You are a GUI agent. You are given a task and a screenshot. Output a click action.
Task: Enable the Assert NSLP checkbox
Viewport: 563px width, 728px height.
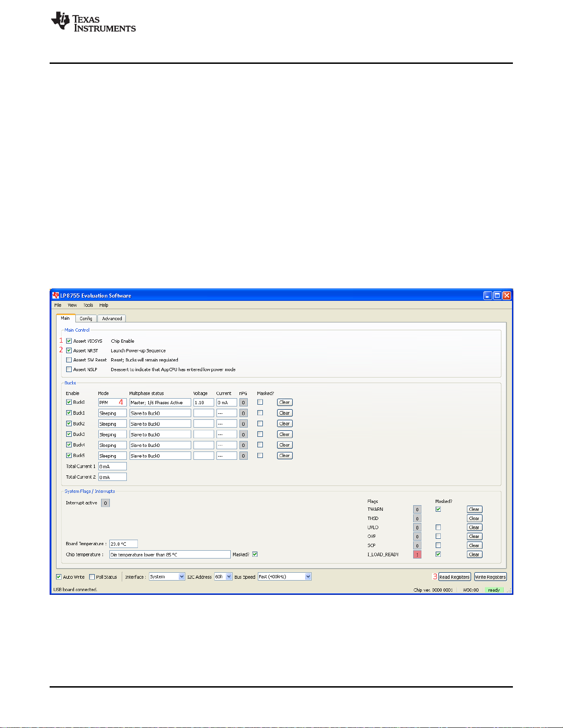[x=69, y=369]
